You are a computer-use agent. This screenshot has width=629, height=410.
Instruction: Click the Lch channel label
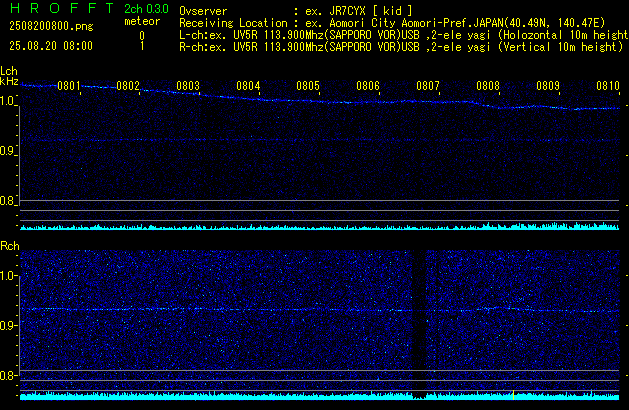coord(9,71)
